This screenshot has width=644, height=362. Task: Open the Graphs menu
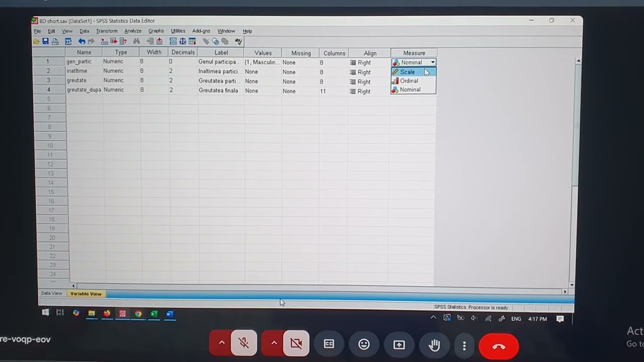pos(156,31)
